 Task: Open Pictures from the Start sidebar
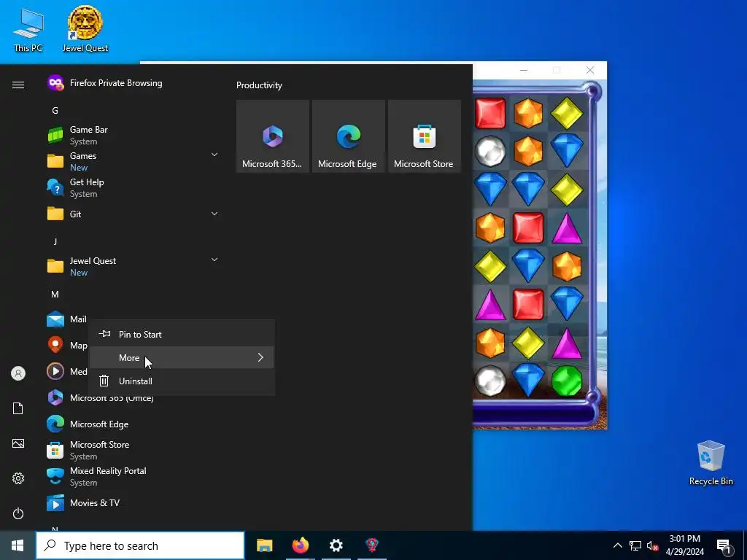click(18, 443)
